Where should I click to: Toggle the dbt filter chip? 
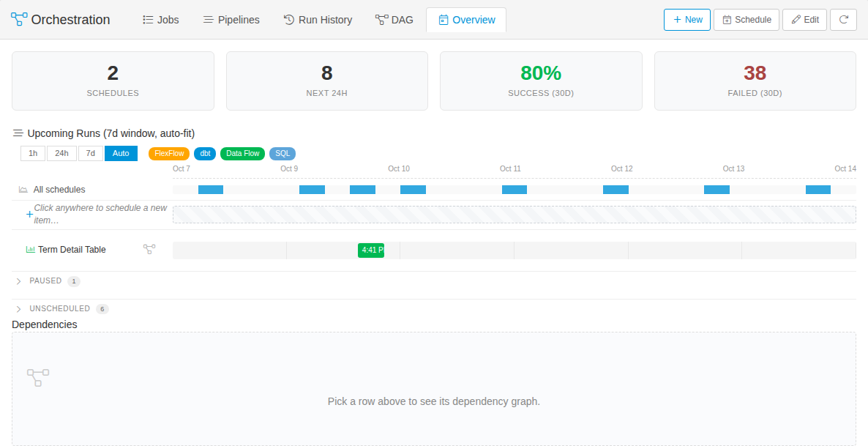pyautogui.click(x=205, y=154)
